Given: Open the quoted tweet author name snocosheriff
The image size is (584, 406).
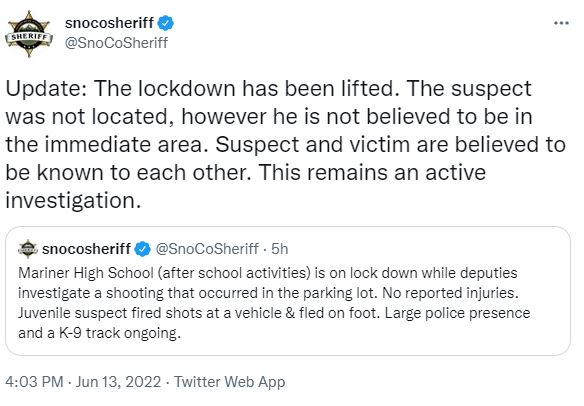Looking at the screenshot, I should pos(86,249).
